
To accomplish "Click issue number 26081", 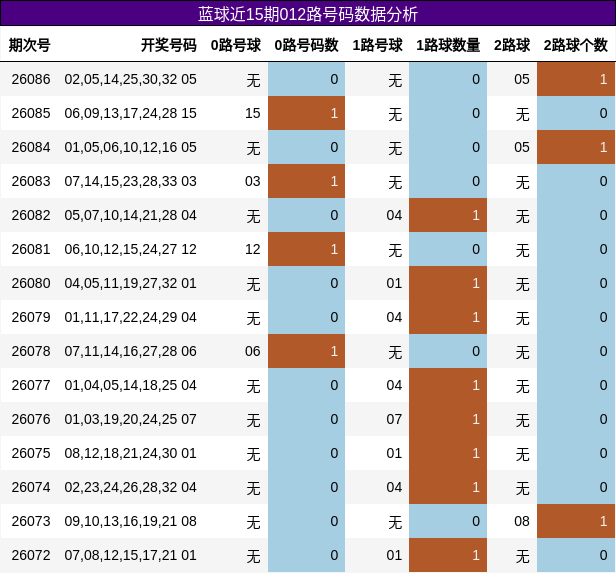I will [31, 249].
